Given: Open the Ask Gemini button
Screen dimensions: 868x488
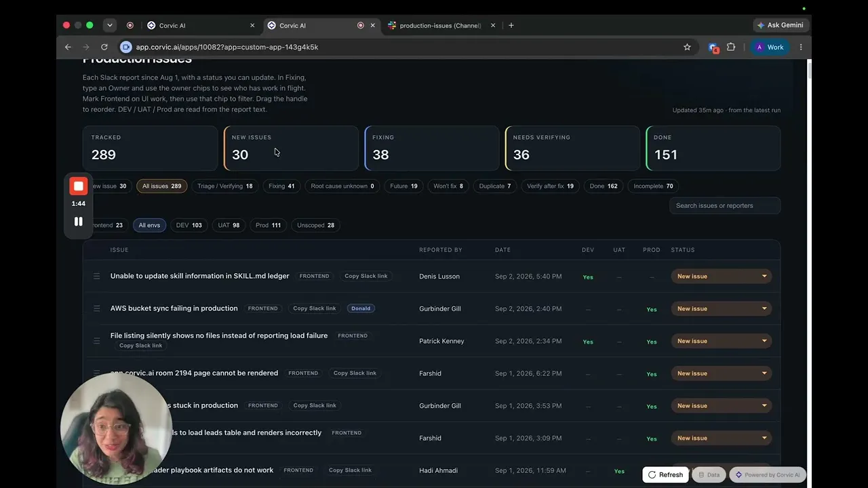Looking at the screenshot, I should click(781, 25).
